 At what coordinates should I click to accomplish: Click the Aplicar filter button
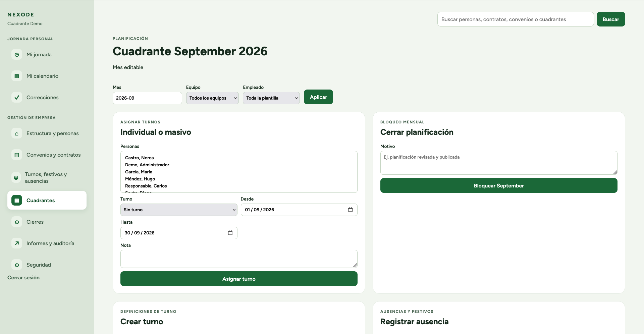click(318, 97)
